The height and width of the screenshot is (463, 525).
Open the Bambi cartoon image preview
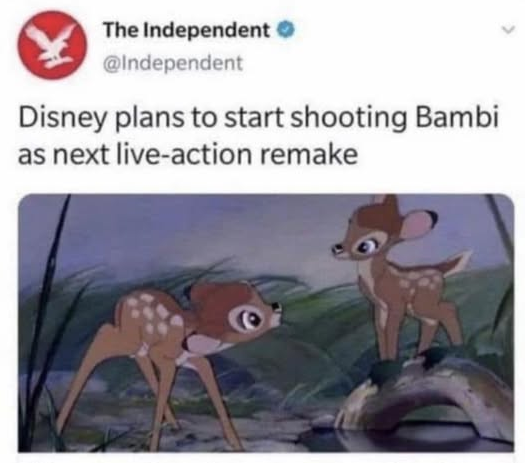click(x=266, y=323)
